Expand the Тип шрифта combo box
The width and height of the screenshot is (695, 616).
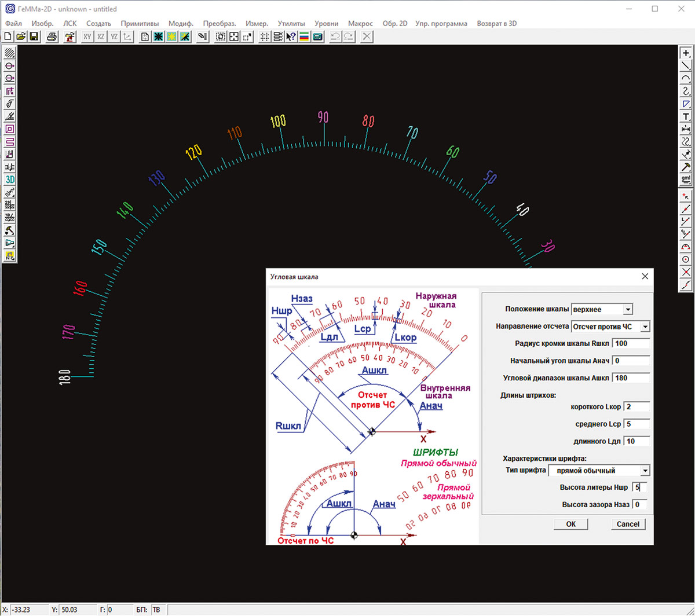coord(645,471)
